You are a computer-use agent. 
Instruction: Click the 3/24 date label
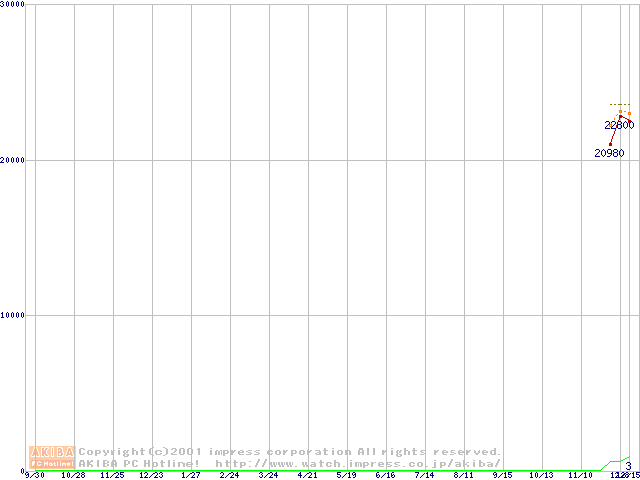click(x=268, y=475)
